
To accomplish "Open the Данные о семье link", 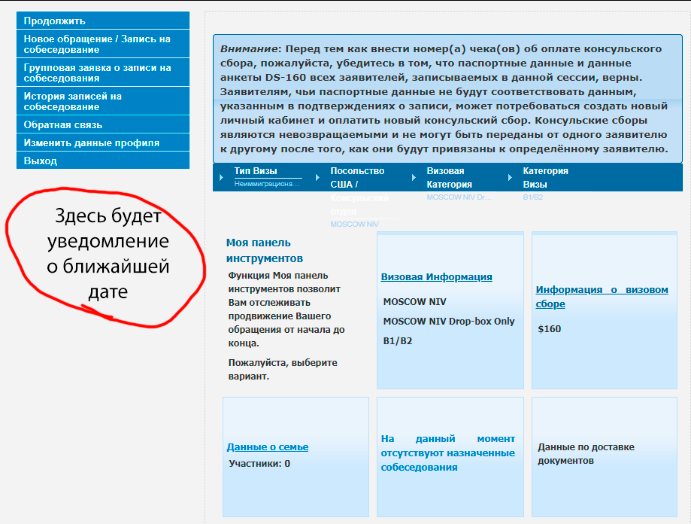I will click(267, 447).
